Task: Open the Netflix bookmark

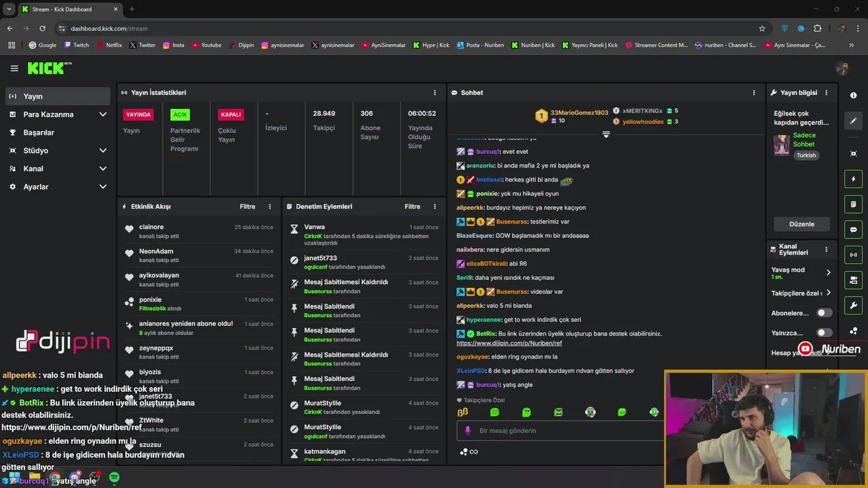Action: (110, 45)
